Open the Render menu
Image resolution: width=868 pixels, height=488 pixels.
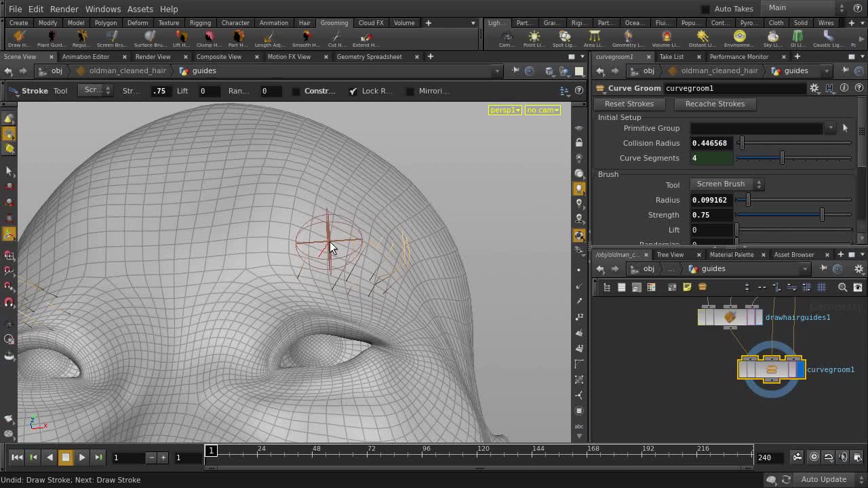[64, 9]
